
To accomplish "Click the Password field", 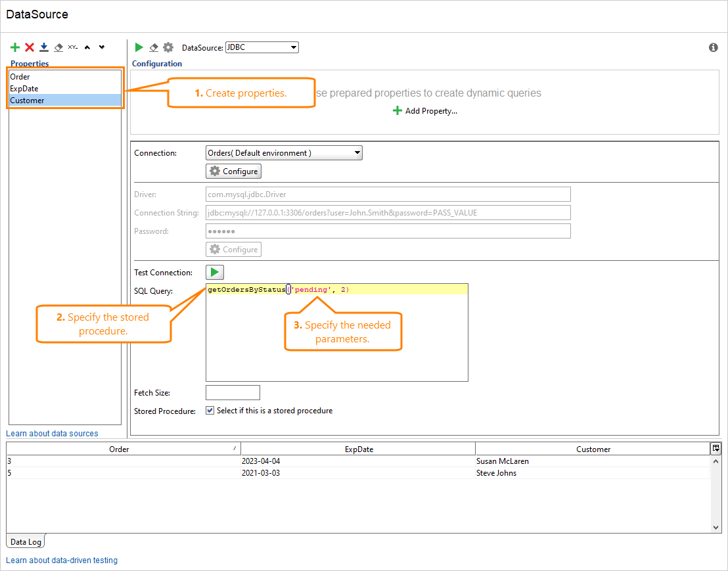I will coord(388,231).
